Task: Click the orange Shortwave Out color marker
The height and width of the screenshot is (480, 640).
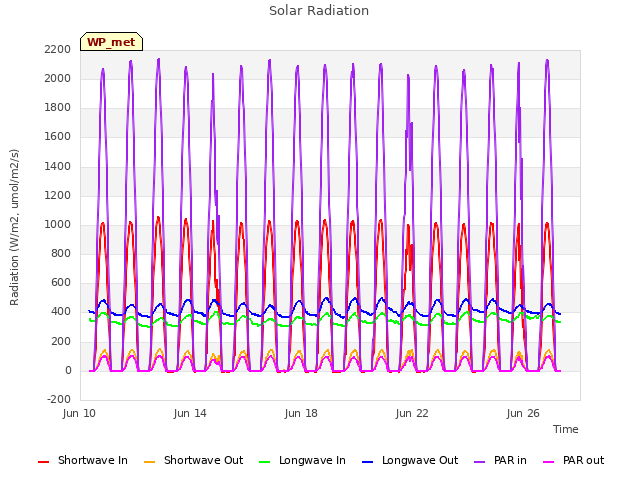Action: [149, 462]
